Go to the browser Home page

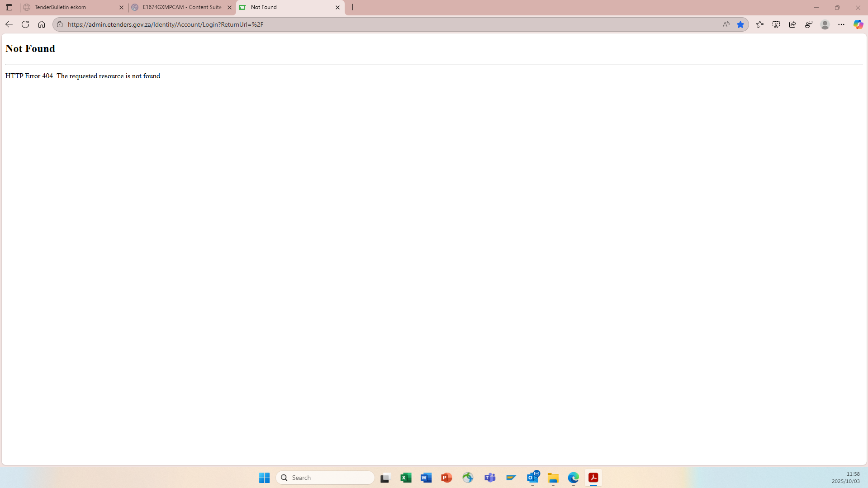pos(42,24)
